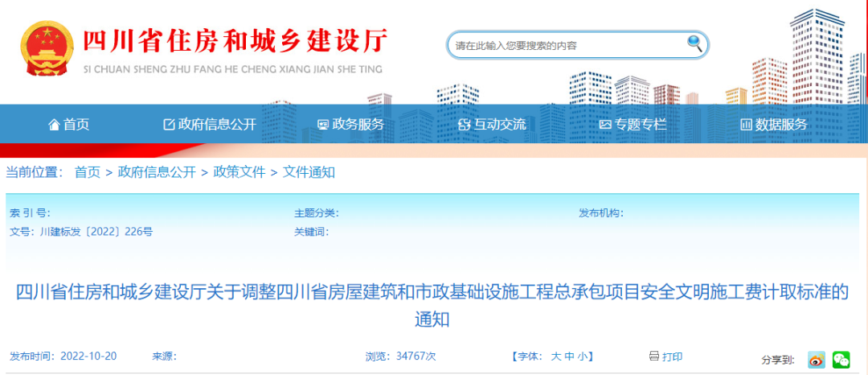Click the home icon beside 首页
The image size is (868, 375).
tap(54, 125)
